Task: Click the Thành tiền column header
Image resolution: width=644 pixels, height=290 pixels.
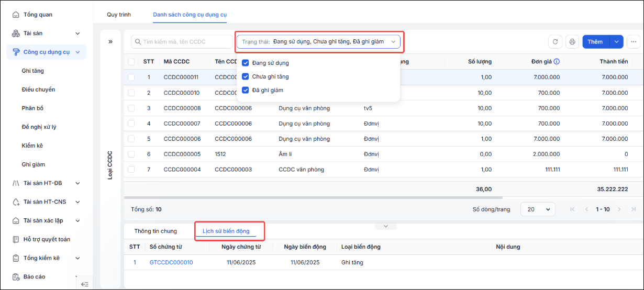Action: coord(614,62)
